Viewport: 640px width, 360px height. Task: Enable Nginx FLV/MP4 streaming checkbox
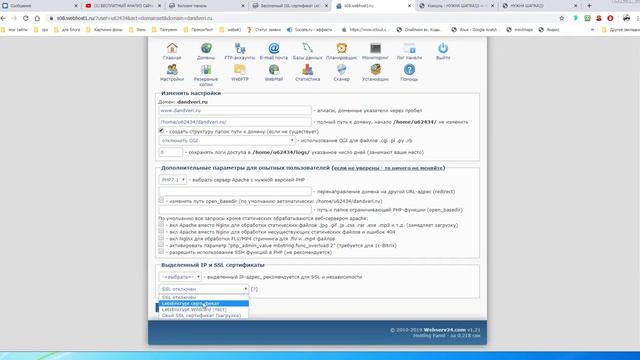[x=161, y=238]
